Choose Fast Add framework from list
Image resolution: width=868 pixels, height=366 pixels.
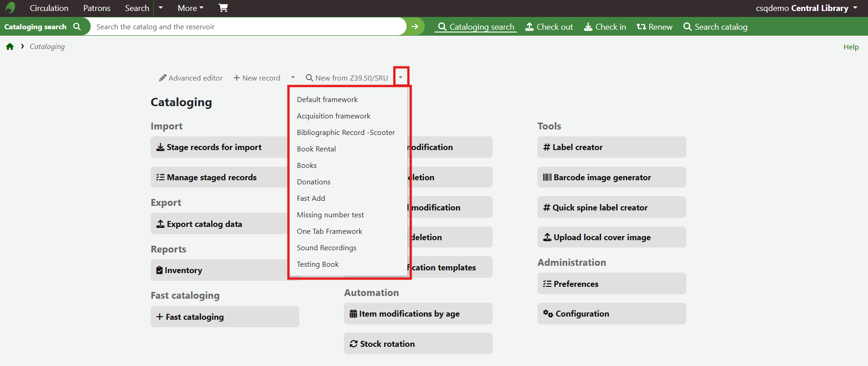311,198
